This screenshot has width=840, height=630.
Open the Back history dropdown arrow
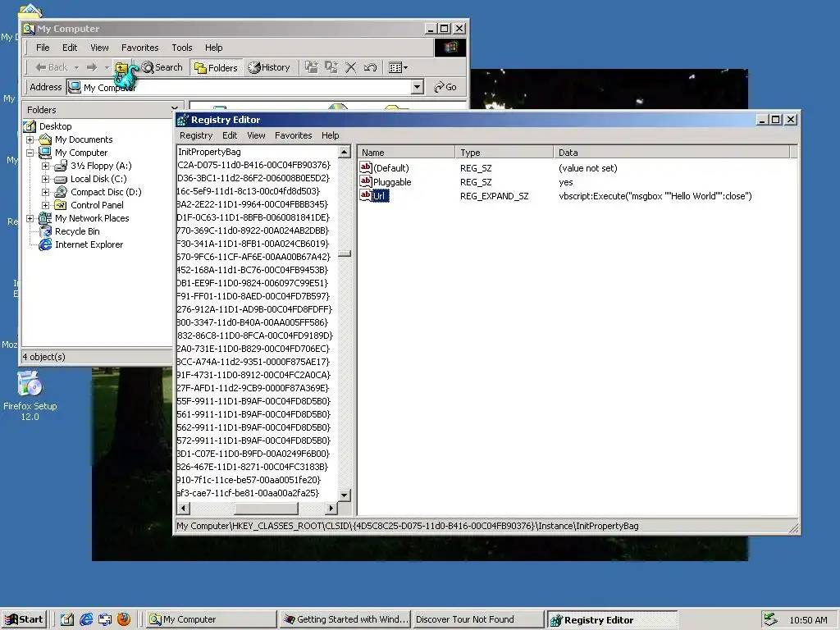point(76,67)
